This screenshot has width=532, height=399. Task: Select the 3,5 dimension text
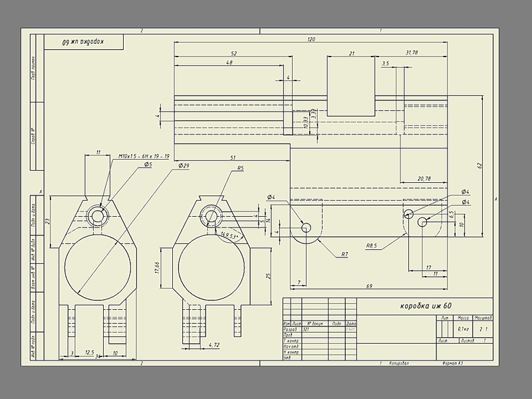pyautogui.click(x=386, y=63)
